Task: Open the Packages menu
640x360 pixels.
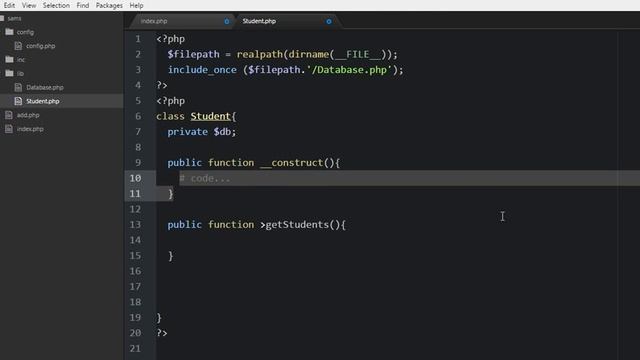Action: click(x=109, y=5)
